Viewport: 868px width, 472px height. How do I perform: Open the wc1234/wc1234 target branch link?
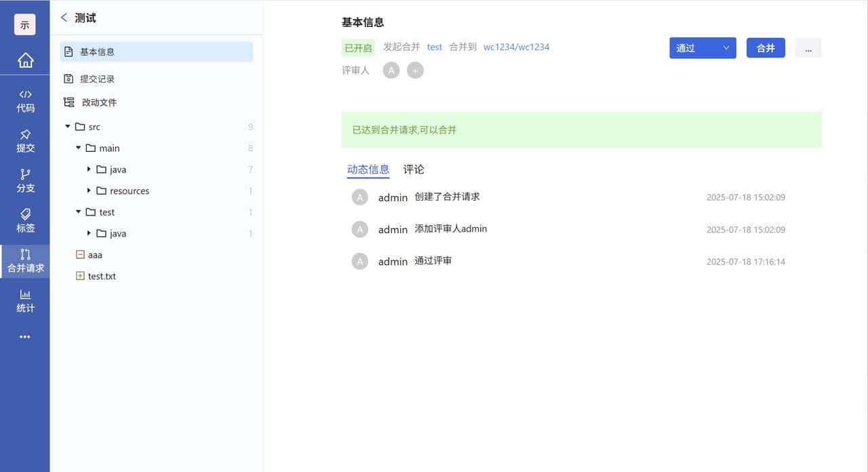pyautogui.click(x=516, y=47)
